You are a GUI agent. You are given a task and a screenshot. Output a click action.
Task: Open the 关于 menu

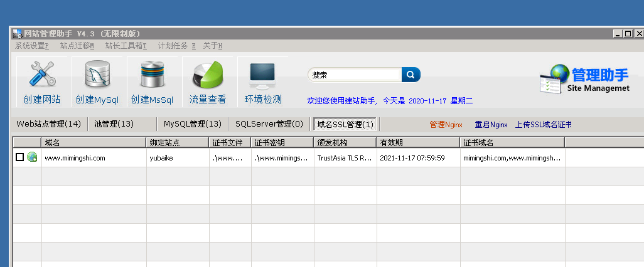tap(213, 46)
